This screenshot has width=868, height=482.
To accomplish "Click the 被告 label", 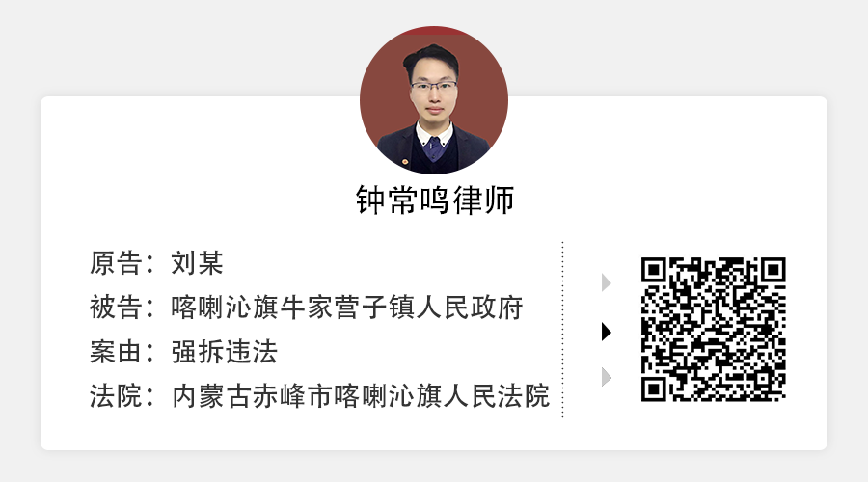I will coord(116,308).
